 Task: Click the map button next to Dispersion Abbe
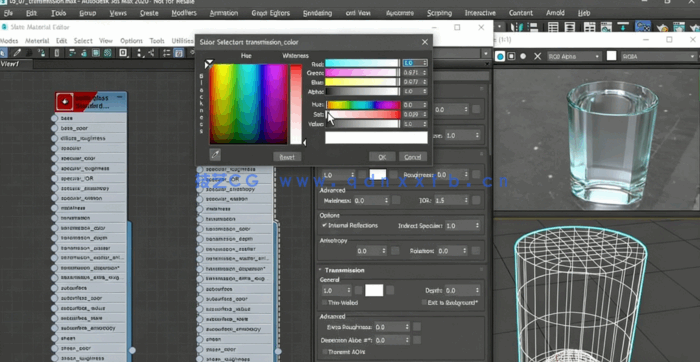click(417, 340)
